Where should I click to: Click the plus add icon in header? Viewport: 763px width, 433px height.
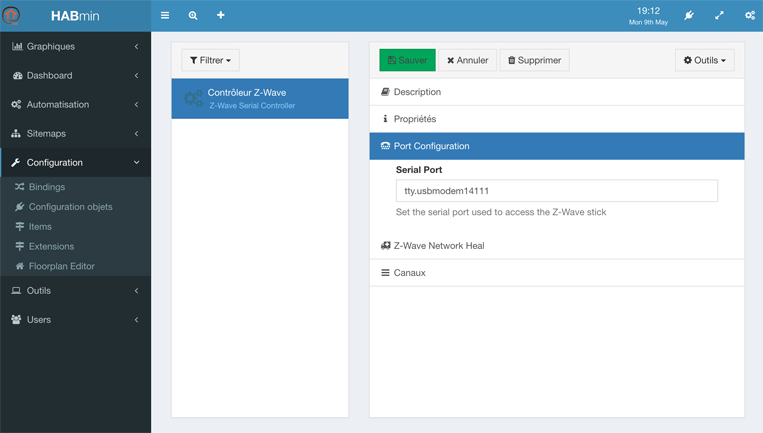point(220,15)
